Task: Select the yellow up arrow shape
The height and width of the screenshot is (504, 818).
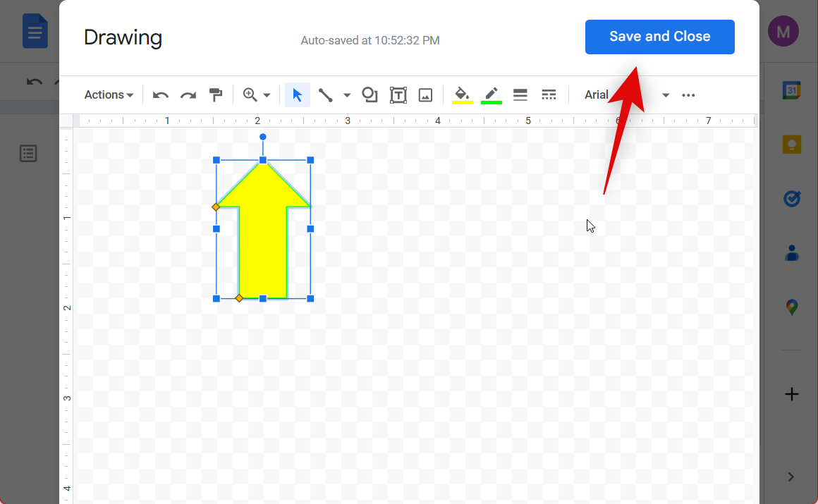Action: pos(263,230)
